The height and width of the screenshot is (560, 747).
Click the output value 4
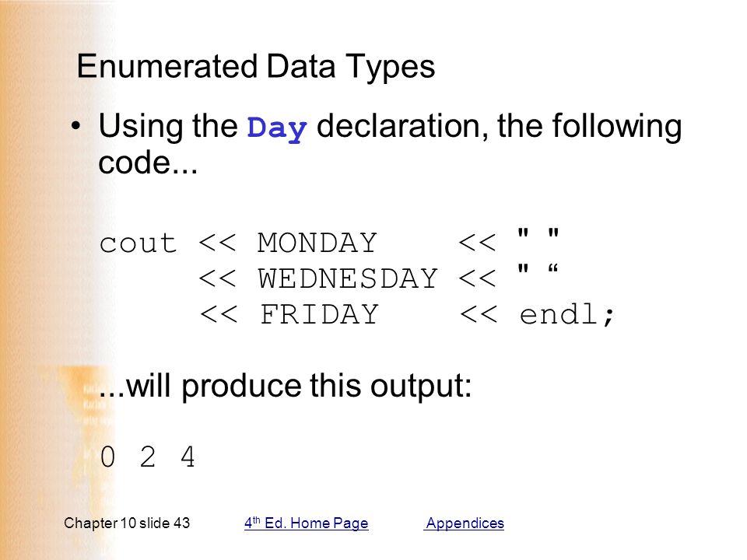[188, 457]
